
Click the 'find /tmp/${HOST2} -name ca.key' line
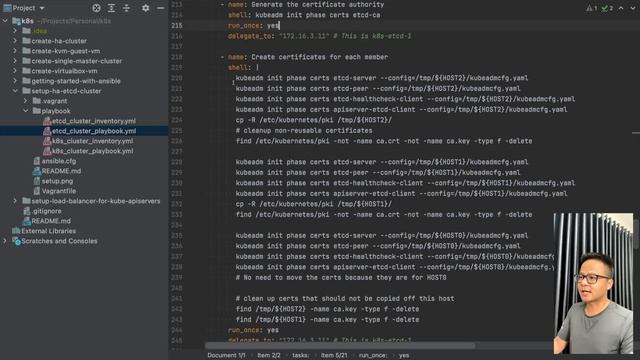pos(327,309)
